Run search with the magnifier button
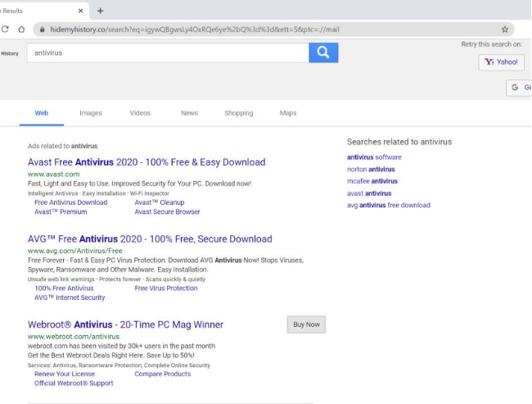The width and height of the screenshot is (532, 404). [323, 52]
